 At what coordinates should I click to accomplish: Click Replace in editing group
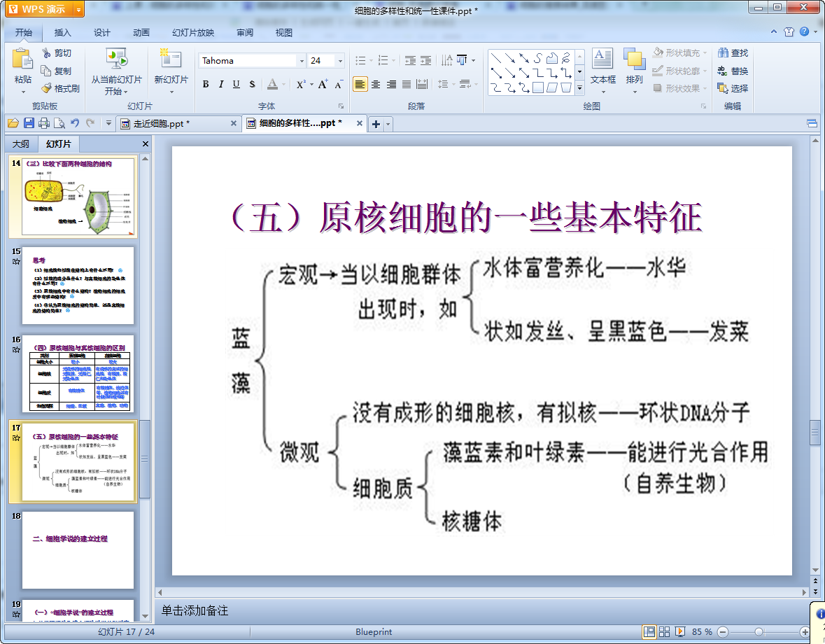[x=733, y=71]
